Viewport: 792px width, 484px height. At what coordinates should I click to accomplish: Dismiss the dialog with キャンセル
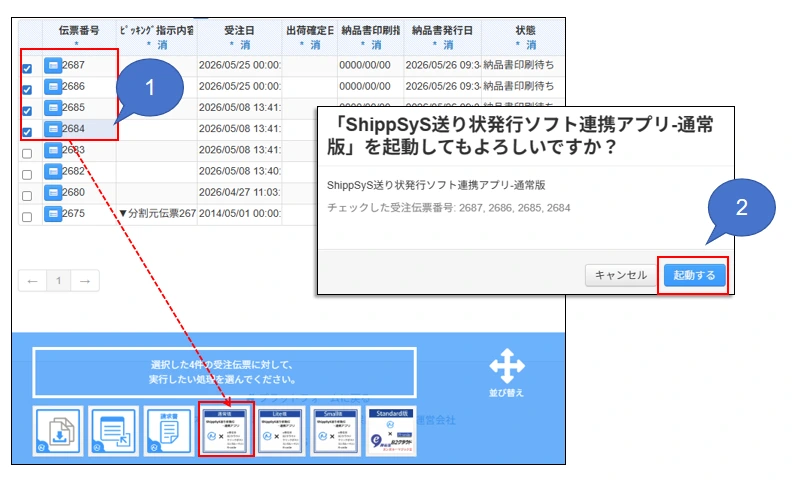[x=621, y=275]
